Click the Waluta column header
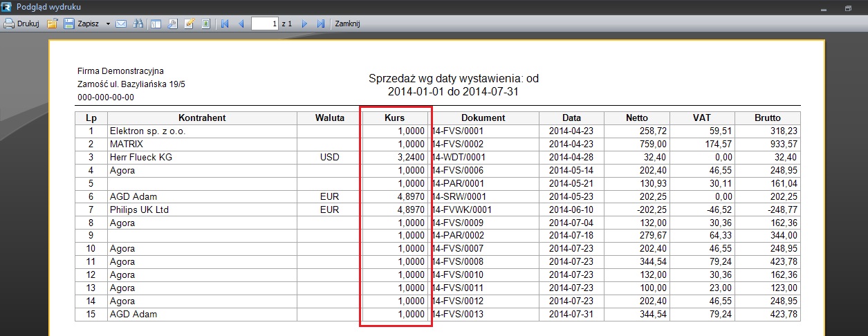This screenshot has width=868, height=336. [x=330, y=118]
